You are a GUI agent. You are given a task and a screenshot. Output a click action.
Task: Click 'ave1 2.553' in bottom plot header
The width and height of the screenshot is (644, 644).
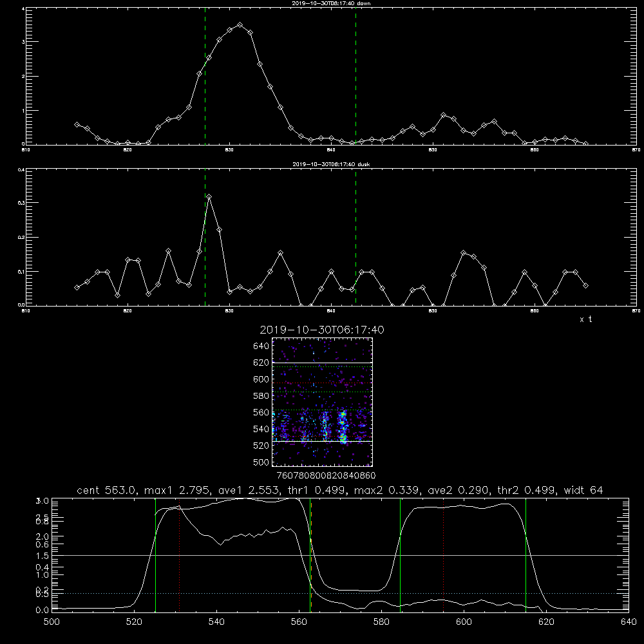249,490
